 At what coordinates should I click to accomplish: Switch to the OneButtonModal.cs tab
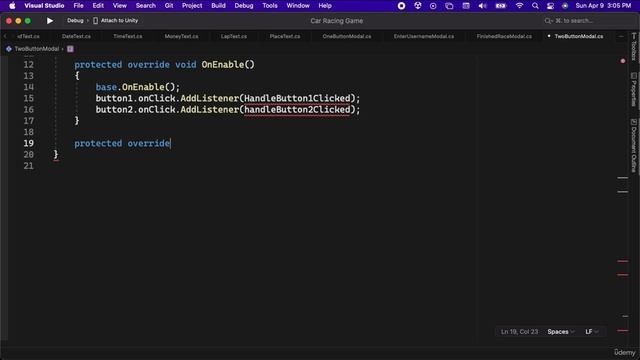click(347, 36)
